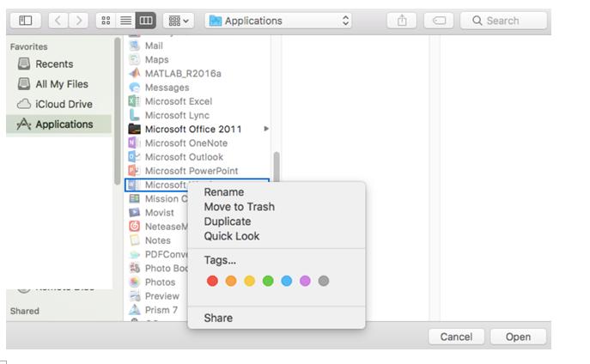This screenshot has width=590, height=364.
Task: Click the Photos app icon
Action: (x=134, y=282)
